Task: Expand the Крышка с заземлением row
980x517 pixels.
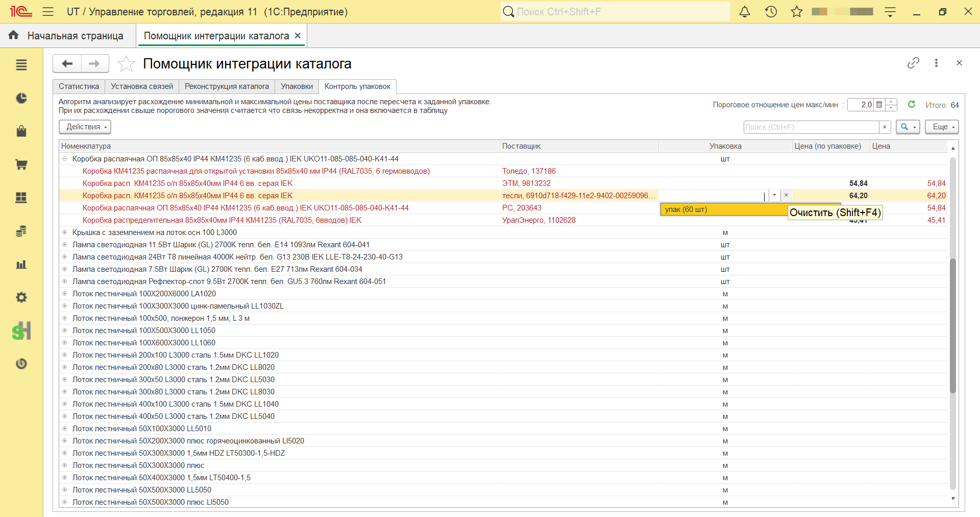Action: click(65, 232)
